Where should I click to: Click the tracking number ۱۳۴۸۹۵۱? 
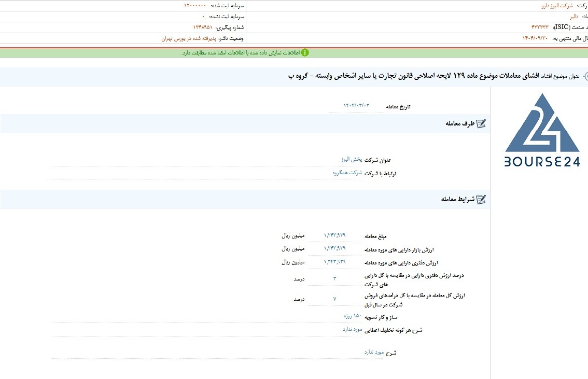203,27
